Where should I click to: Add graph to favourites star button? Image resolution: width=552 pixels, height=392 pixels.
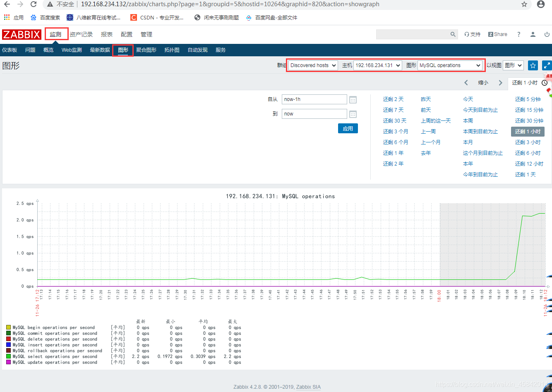coord(533,65)
